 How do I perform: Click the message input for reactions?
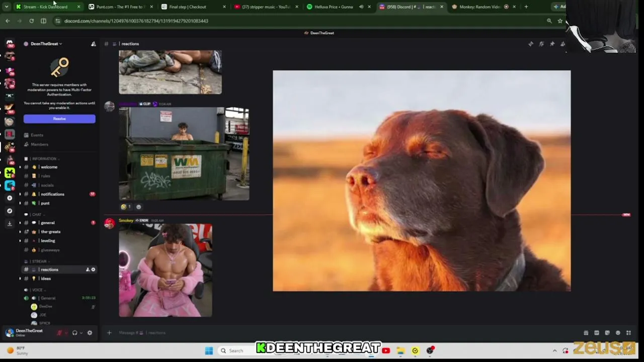coord(347,332)
